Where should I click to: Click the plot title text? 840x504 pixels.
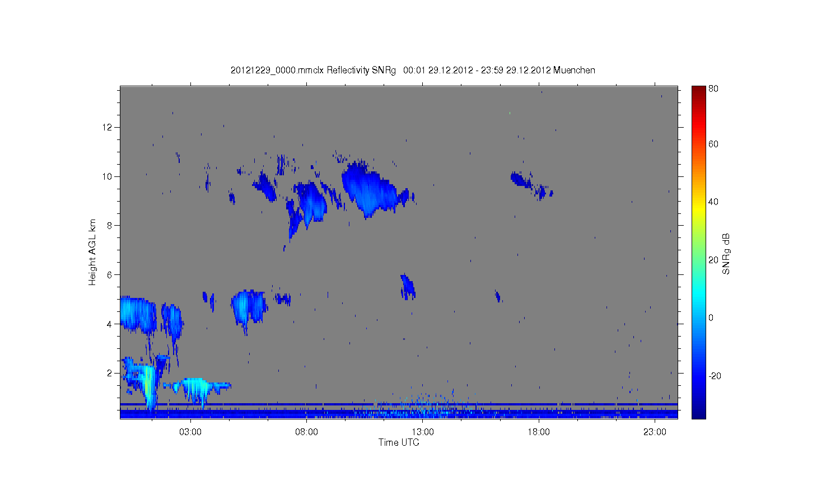pyautogui.click(x=413, y=71)
